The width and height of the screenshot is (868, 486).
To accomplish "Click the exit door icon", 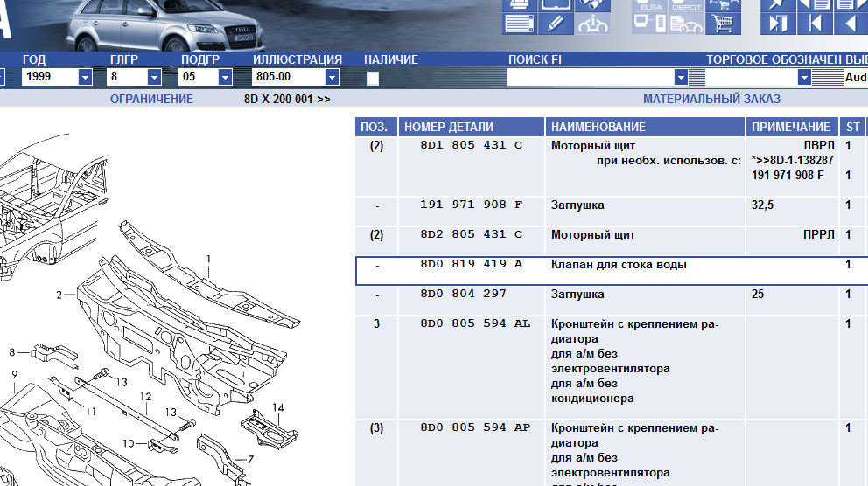I will 778,24.
